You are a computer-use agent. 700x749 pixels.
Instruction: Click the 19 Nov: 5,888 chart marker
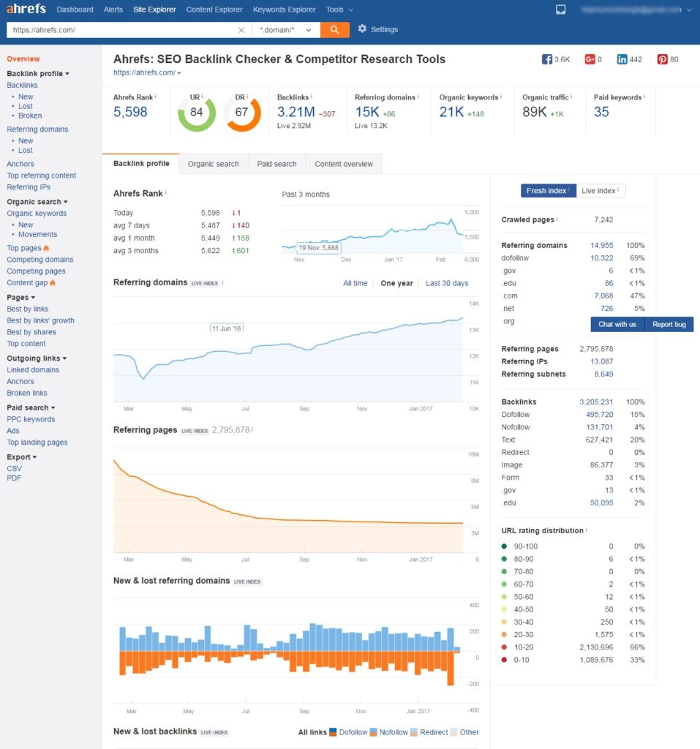pyautogui.click(x=318, y=247)
